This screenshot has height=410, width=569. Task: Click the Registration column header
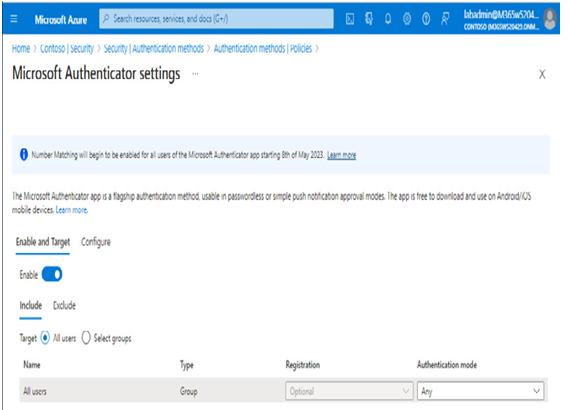pos(303,365)
